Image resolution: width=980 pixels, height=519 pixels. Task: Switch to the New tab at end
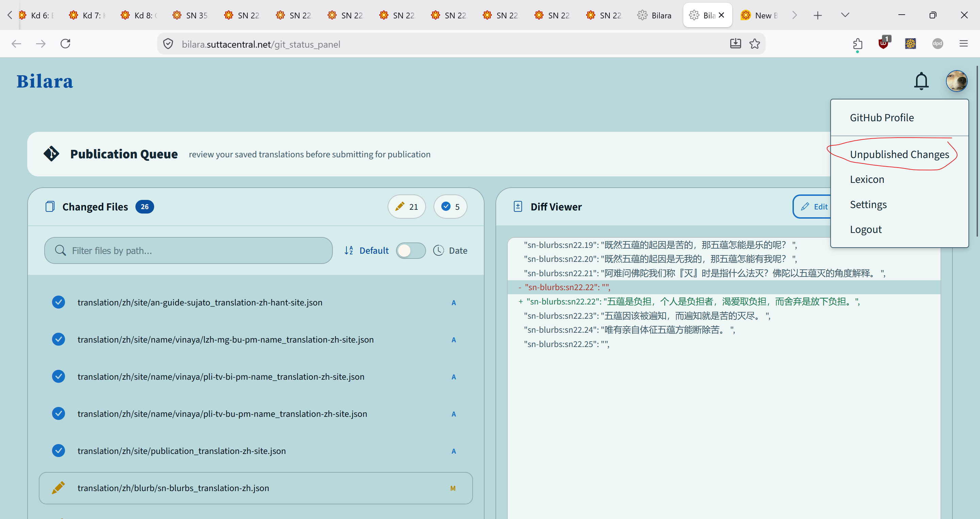point(760,15)
